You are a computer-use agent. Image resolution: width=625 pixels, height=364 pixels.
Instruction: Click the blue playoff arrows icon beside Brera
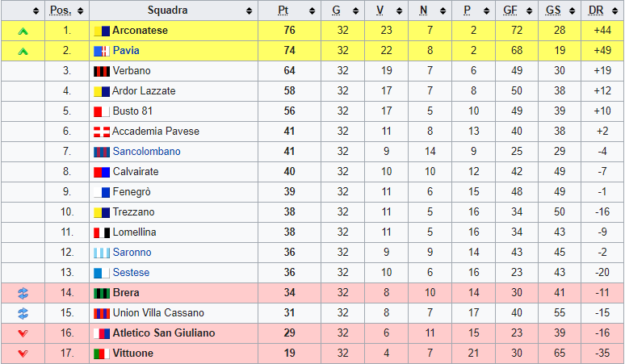click(x=23, y=293)
